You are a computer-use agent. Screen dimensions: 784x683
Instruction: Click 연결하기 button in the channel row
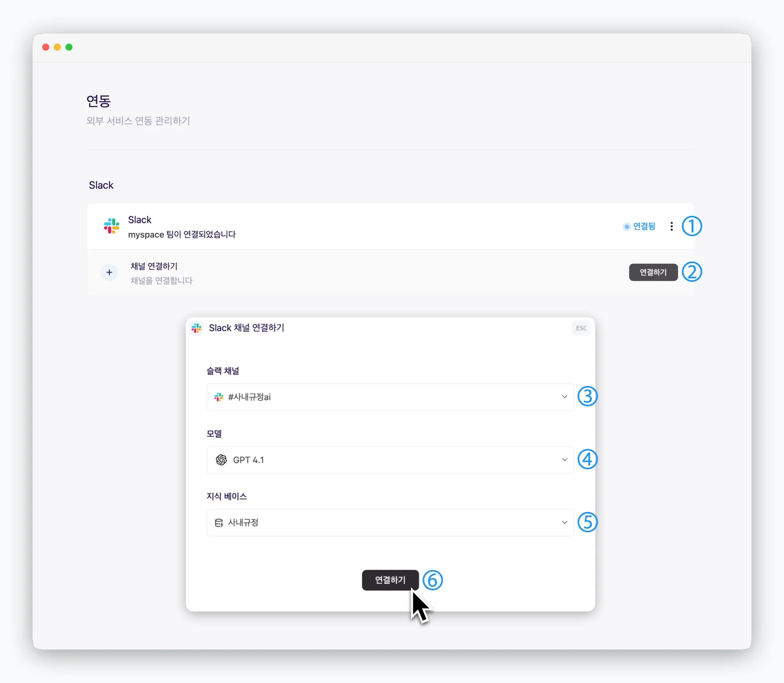pos(653,272)
